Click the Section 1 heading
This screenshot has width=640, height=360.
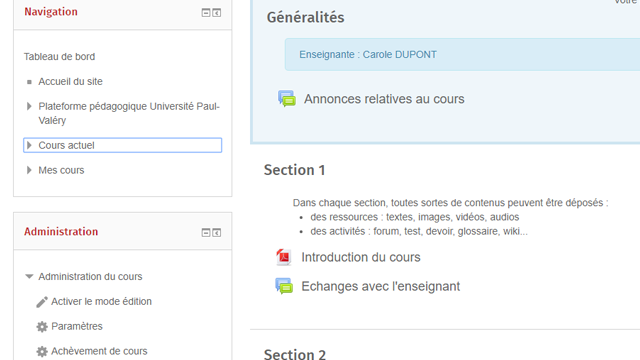[x=294, y=170]
